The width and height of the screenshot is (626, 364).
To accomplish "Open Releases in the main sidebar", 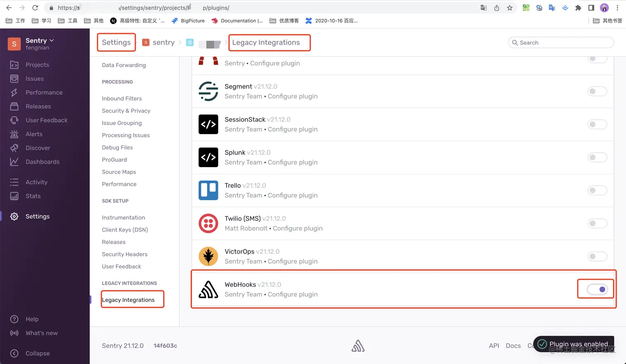I will tap(38, 106).
